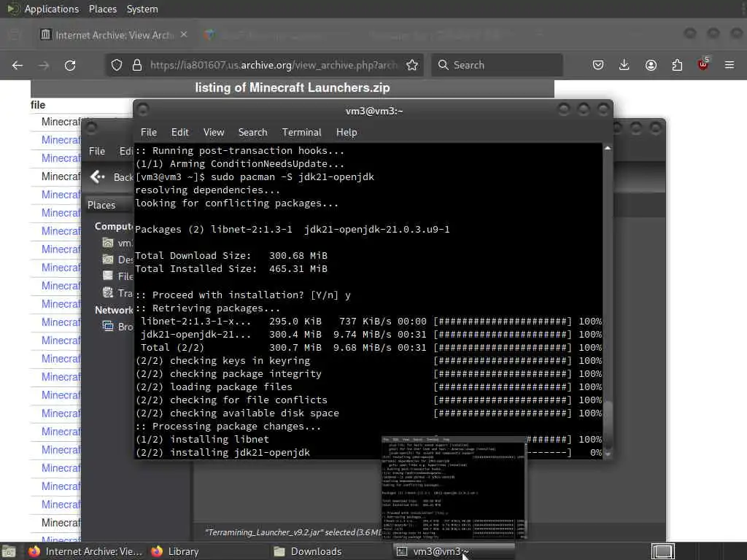Click the workspace switcher in bottom panel

[x=662, y=551]
